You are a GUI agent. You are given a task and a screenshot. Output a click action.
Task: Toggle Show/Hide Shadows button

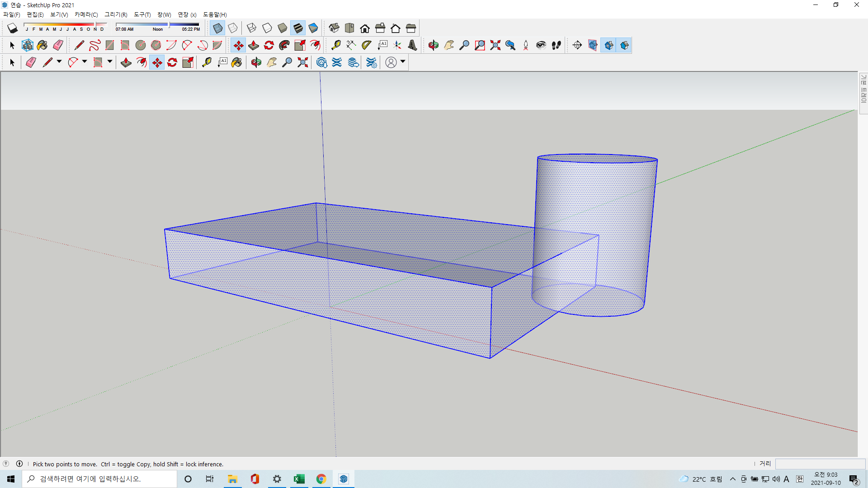click(x=12, y=28)
